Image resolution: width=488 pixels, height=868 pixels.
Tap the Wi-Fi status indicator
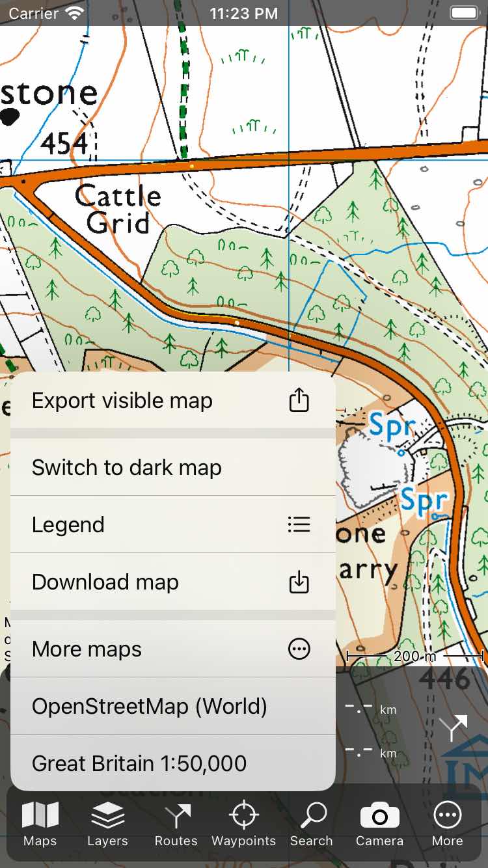[x=75, y=13]
